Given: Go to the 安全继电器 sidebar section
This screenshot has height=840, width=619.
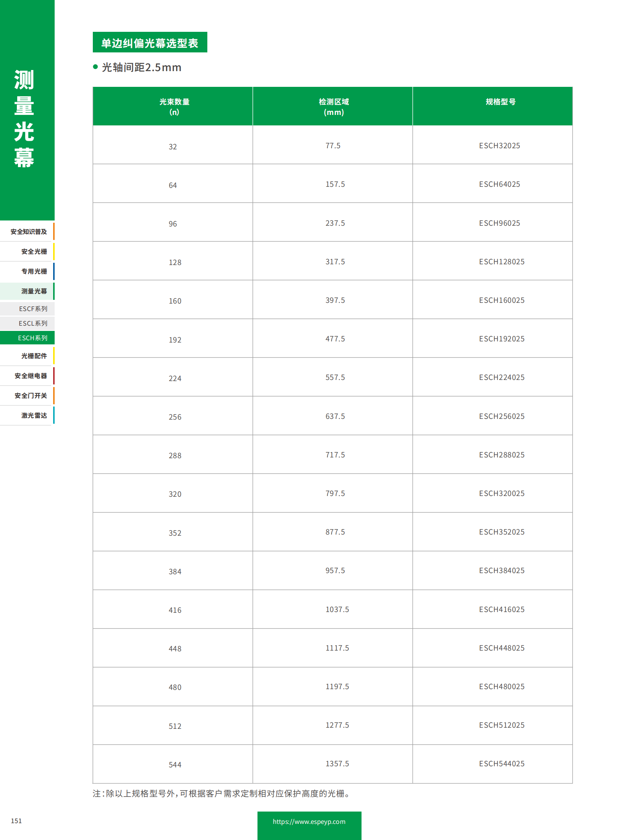Looking at the screenshot, I should [31, 376].
